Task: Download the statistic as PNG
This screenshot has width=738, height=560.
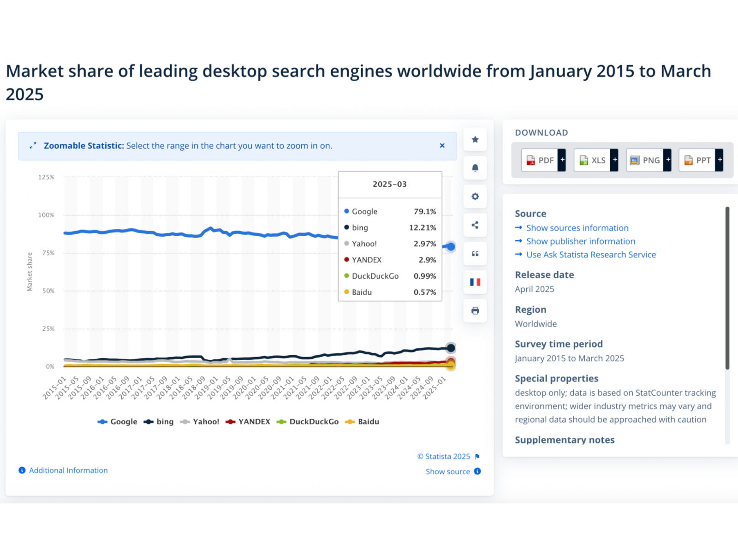Action: [x=644, y=160]
